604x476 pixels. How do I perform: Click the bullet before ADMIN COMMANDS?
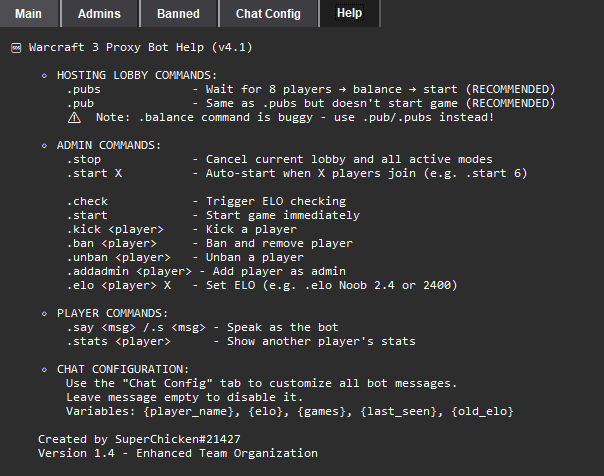(44, 146)
